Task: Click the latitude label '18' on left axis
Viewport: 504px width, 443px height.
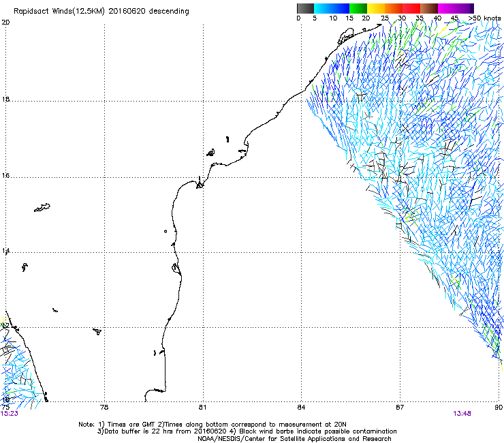Action: coord(5,99)
